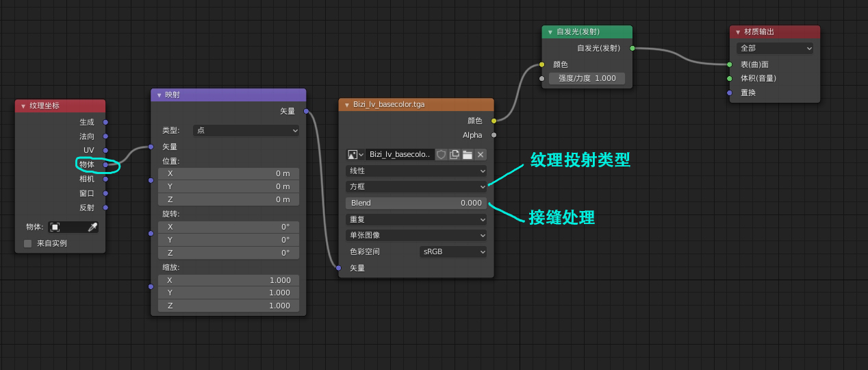
Task: Select the 纹理坐标 node header
Action: tap(60, 106)
